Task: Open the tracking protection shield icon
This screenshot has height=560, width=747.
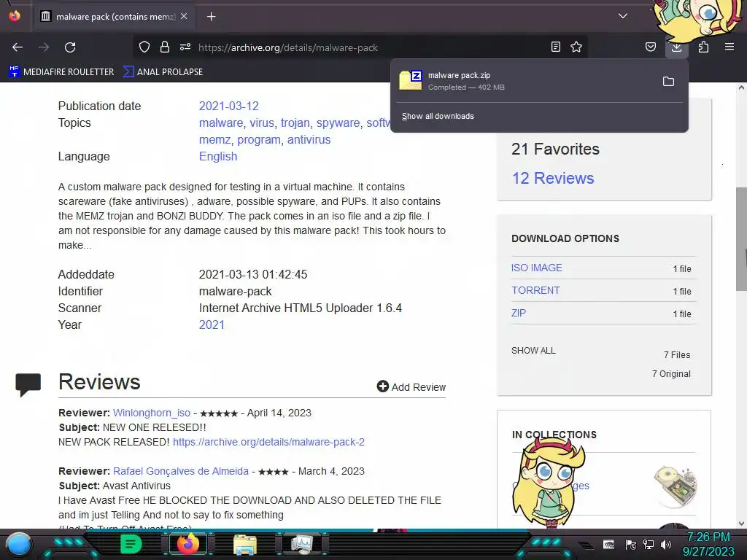Action: [x=144, y=47]
